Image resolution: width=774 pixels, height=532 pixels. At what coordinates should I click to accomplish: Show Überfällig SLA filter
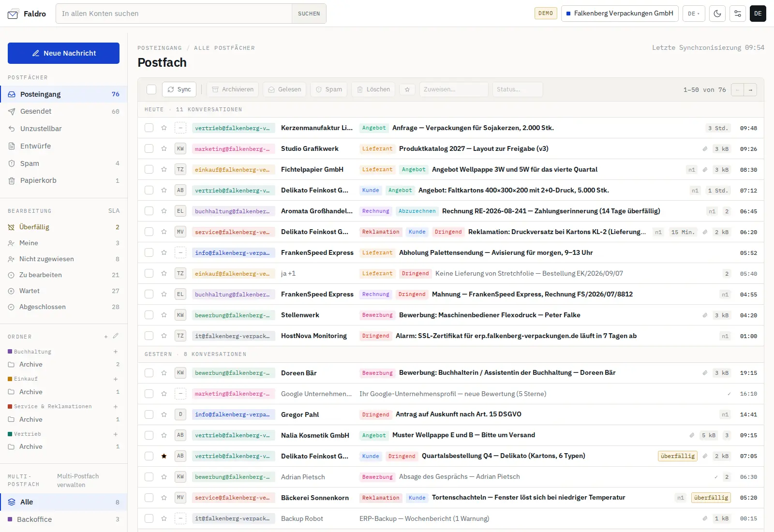click(63, 227)
